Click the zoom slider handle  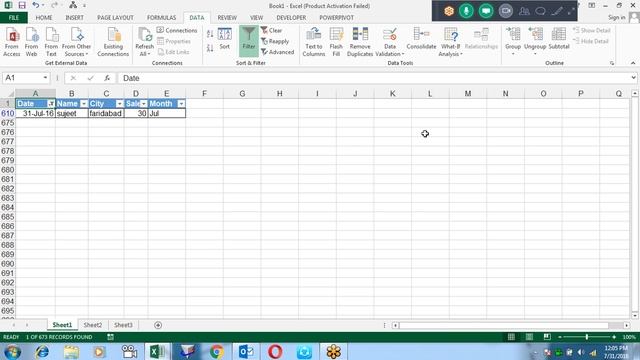click(587, 337)
